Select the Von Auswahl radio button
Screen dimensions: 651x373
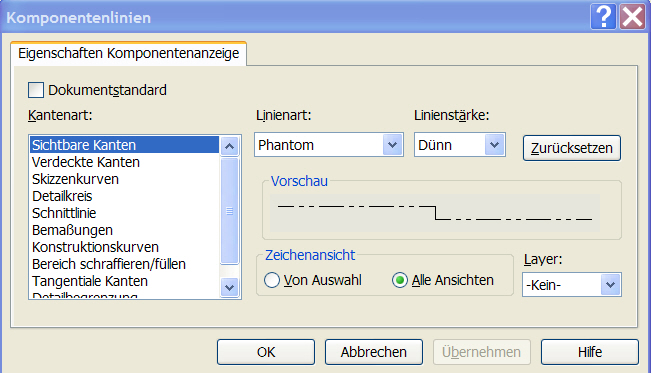[x=272, y=280]
